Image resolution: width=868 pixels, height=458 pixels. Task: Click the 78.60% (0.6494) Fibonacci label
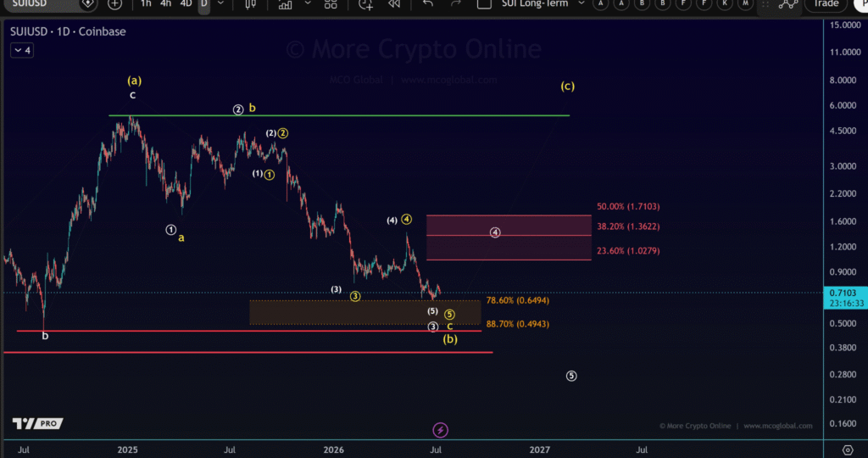pyautogui.click(x=518, y=300)
